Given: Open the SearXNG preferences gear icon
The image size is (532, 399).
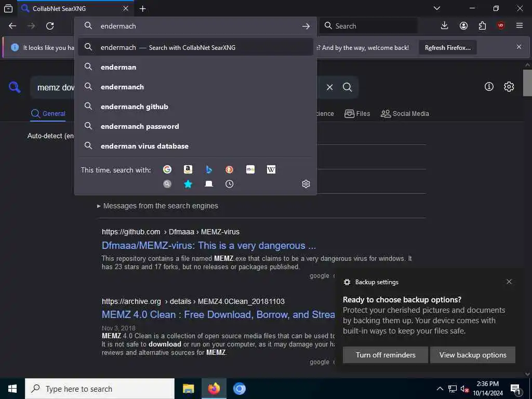Looking at the screenshot, I should (509, 87).
